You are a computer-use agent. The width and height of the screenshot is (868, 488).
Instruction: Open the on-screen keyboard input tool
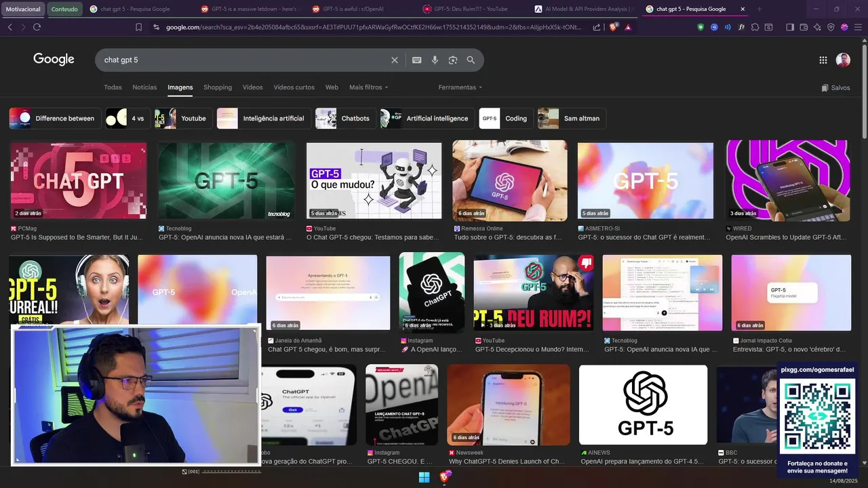(x=417, y=60)
